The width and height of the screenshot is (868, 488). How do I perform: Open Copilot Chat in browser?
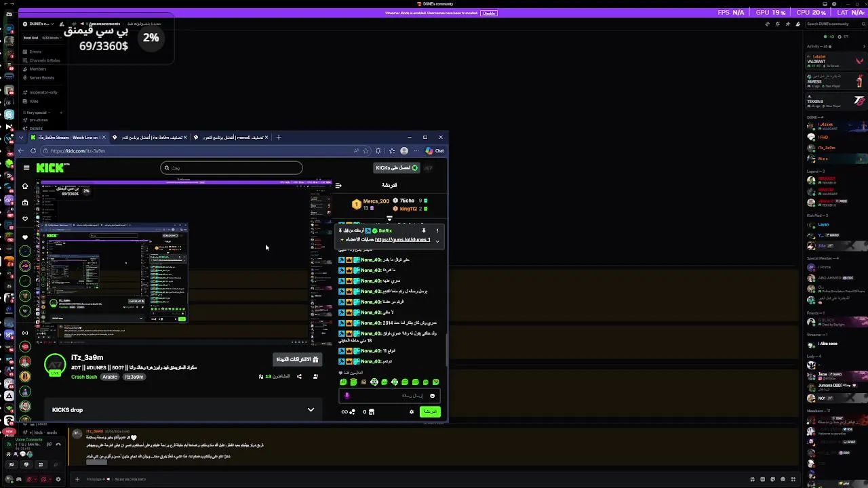coord(435,151)
